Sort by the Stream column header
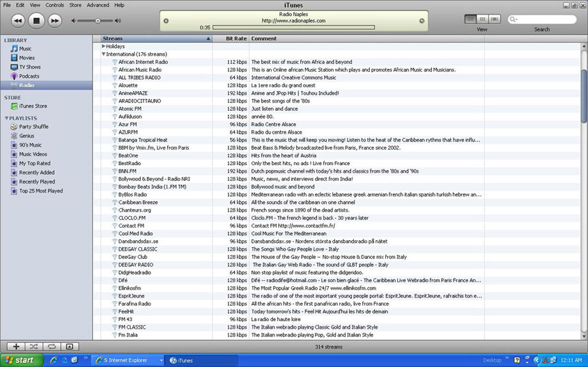This screenshot has height=367, width=588. (156, 39)
